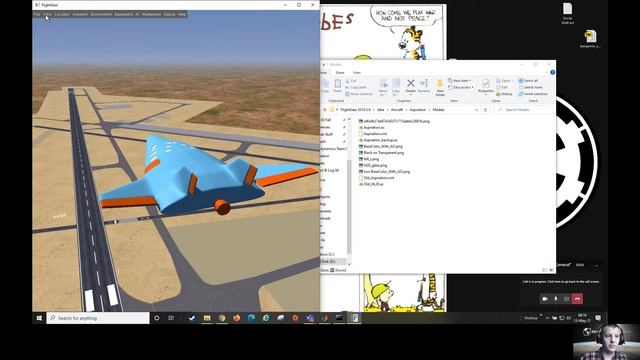The height and width of the screenshot is (360, 640).
Task: Click Paste shortcut in Explorer ribbon
Action: pos(359,94)
